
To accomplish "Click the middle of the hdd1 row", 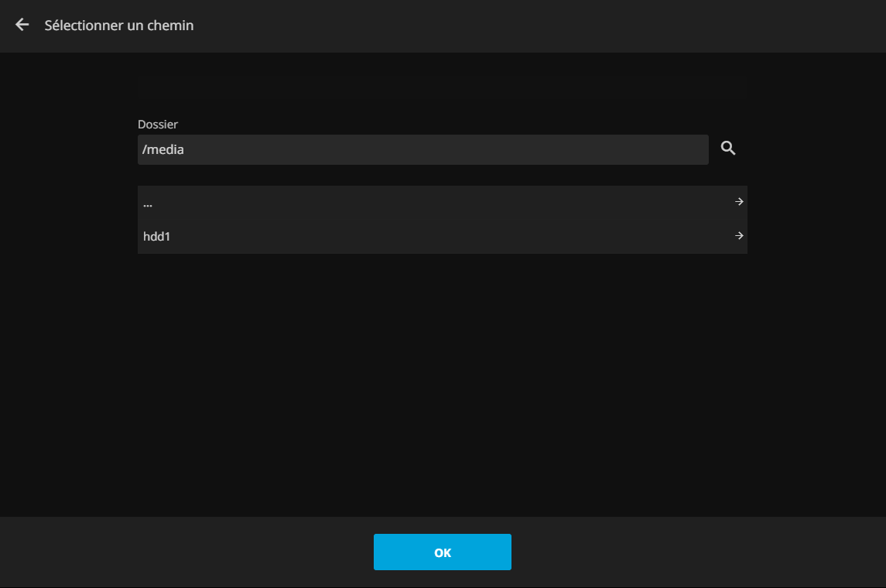I will pyautogui.click(x=442, y=237).
